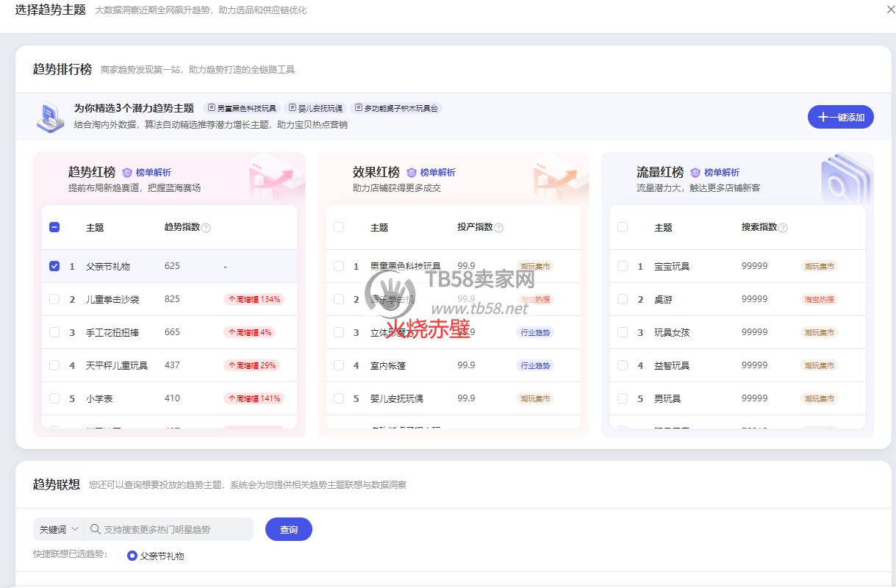This screenshot has width=896, height=588.
Task: Click the icon on 婴儿安抚玩偶 chip
Action: click(293, 108)
